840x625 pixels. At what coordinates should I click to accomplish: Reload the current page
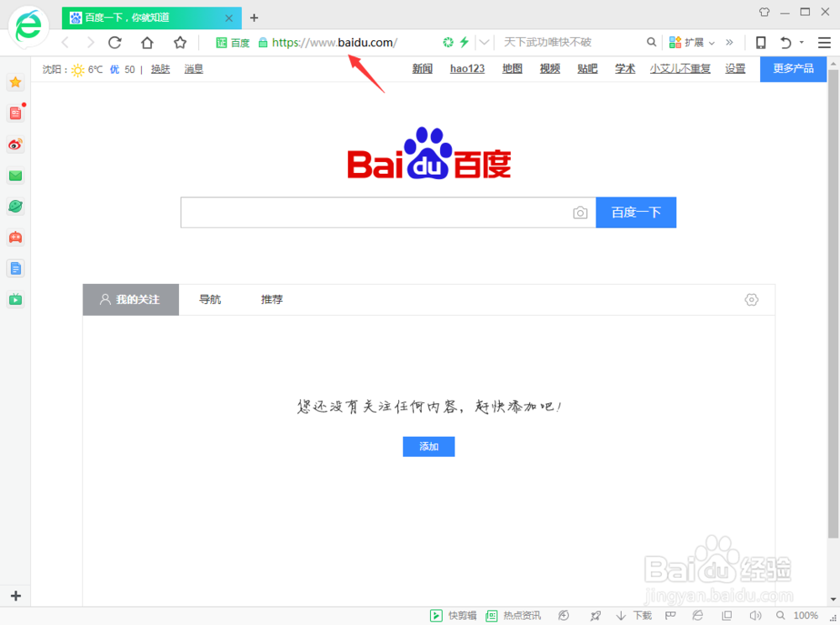click(115, 42)
